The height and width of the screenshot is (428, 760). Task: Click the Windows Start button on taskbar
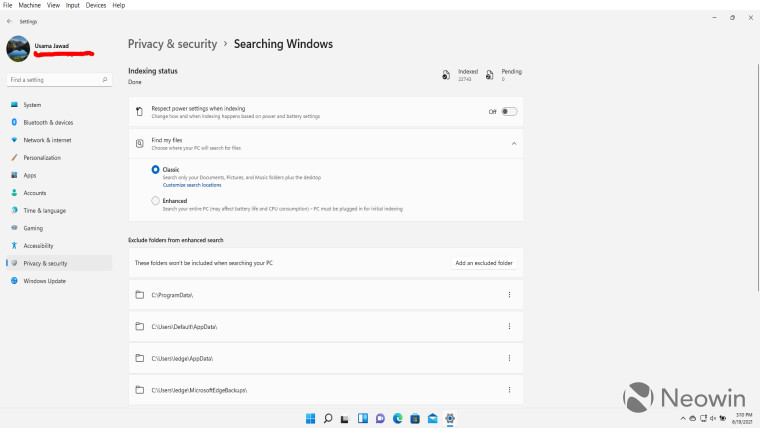click(x=311, y=418)
